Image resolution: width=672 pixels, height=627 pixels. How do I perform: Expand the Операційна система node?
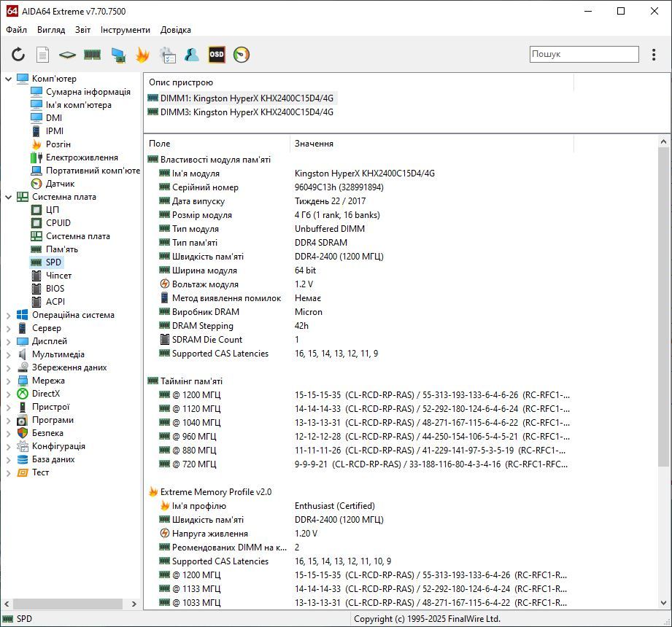8,315
